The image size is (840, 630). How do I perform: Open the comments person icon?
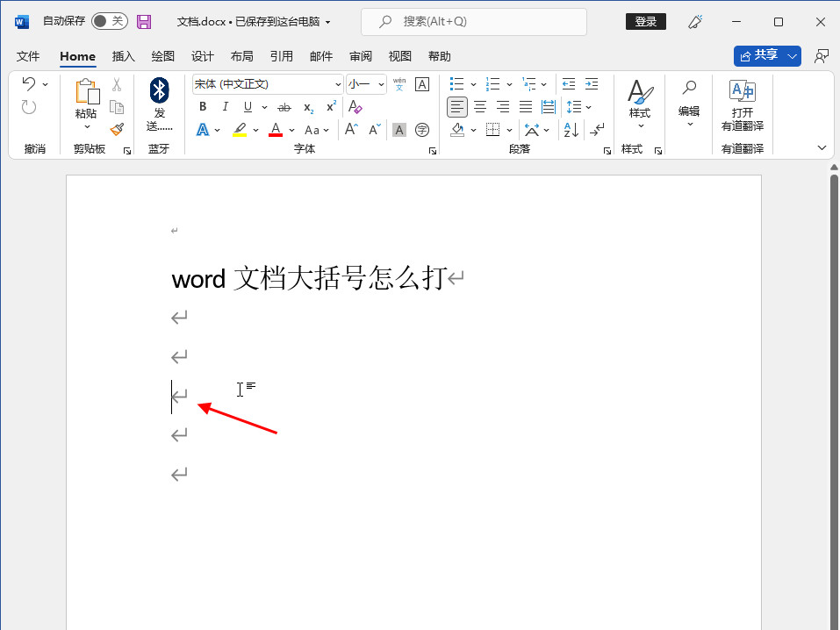[822, 56]
